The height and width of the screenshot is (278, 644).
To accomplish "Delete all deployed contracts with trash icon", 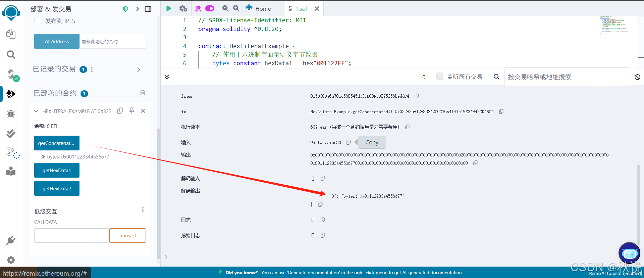I will coord(143,93).
